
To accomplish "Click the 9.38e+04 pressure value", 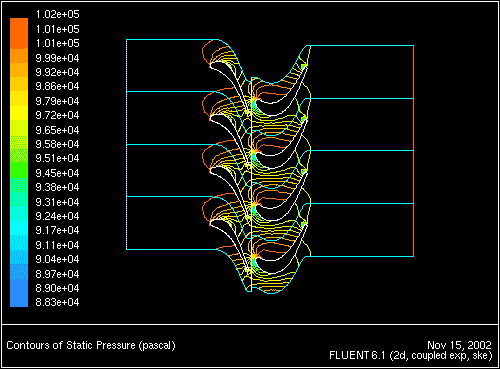I will (57, 187).
